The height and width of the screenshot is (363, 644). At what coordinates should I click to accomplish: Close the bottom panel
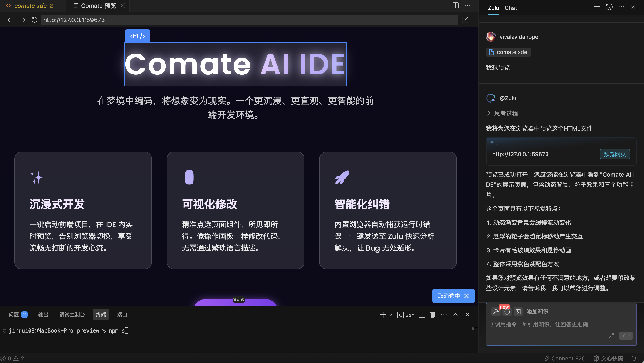pos(467,315)
